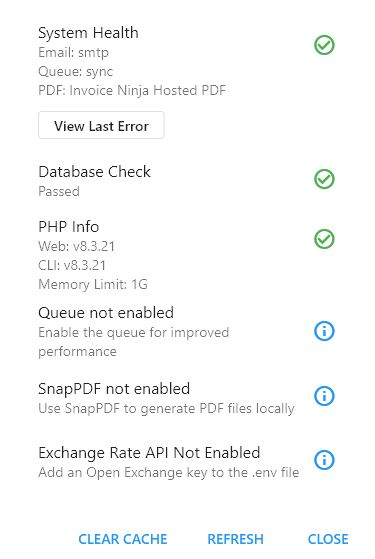375x559 pixels.
Task: Close the health check dialog
Action: (x=328, y=539)
